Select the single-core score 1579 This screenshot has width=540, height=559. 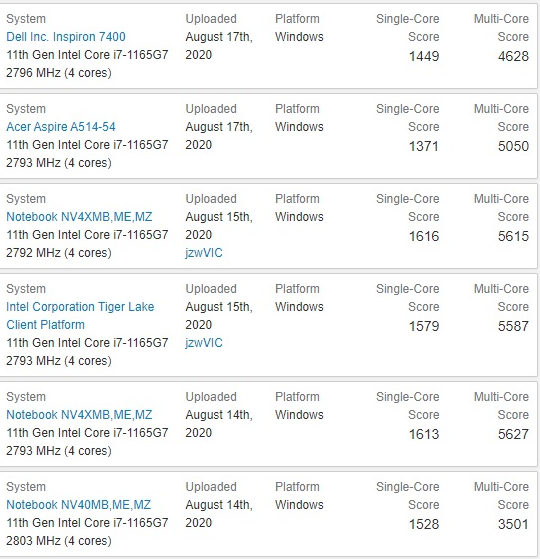424,326
